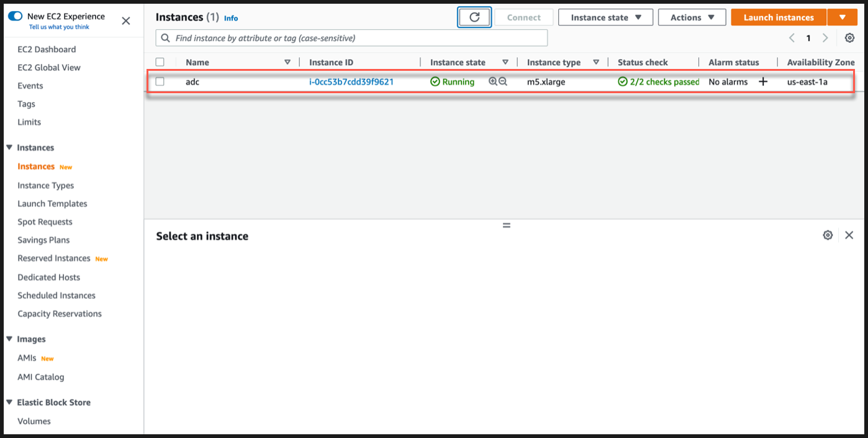Open Launch Templates
Screen dimensions: 868x438
coord(52,203)
